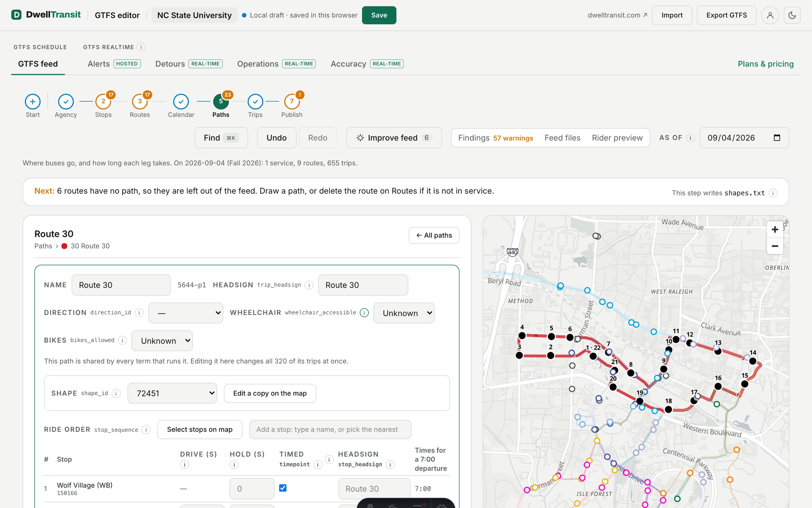Click the DwellTransit logo icon
The image size is (812, 508).
tap(16, 15)
